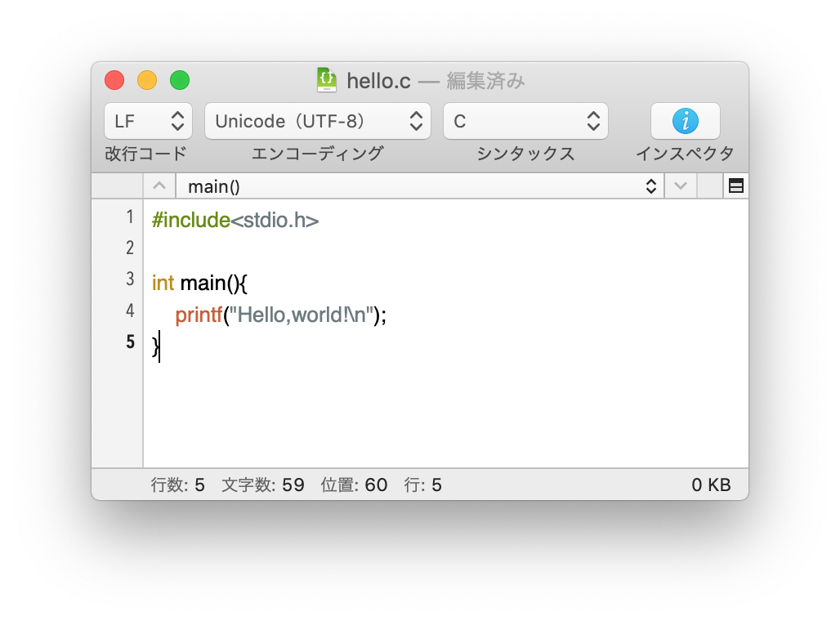
Task: Click the 行数: 5 status entry
Action: pos(178,485)
